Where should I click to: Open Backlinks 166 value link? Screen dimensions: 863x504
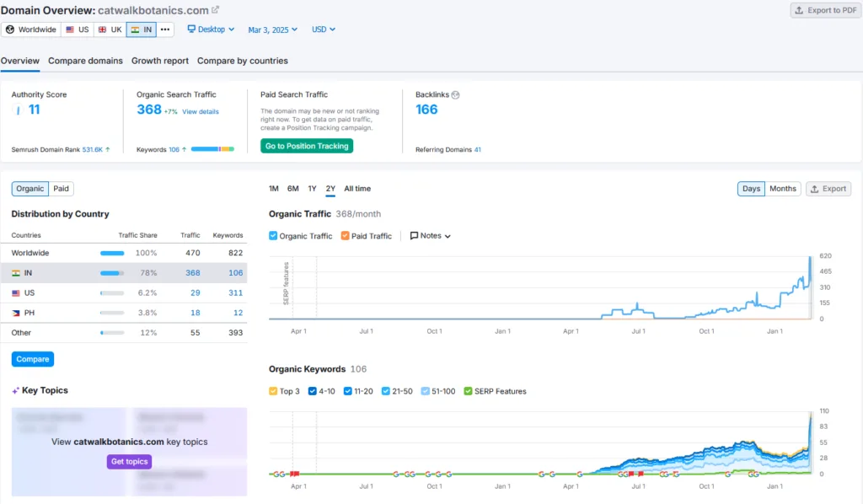pyautogui.click(x=426, y=110)
